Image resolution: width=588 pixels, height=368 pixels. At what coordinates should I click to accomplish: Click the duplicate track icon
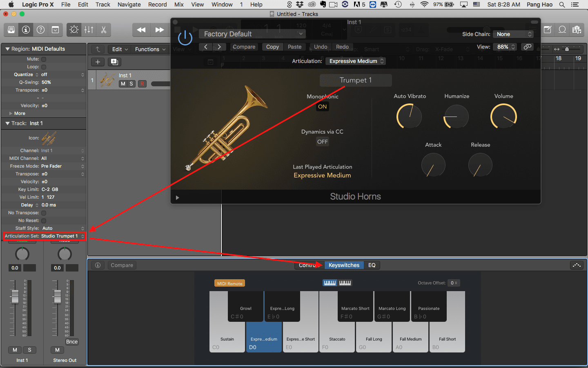(x=114, y=62)
